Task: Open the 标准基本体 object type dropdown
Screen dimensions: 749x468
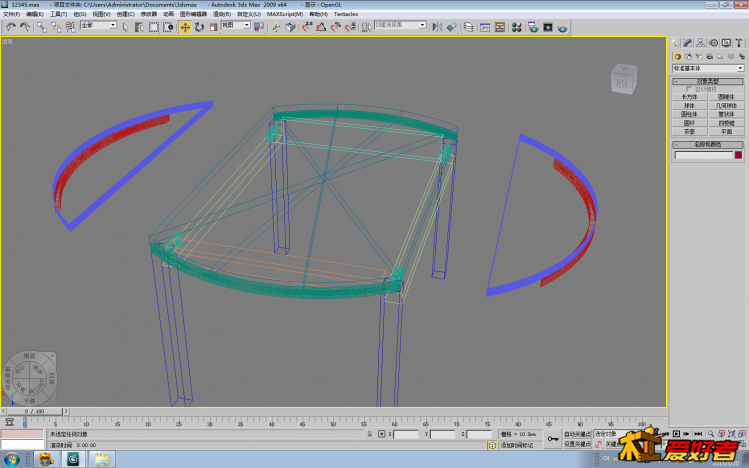Action: click(x=708, y=68)
